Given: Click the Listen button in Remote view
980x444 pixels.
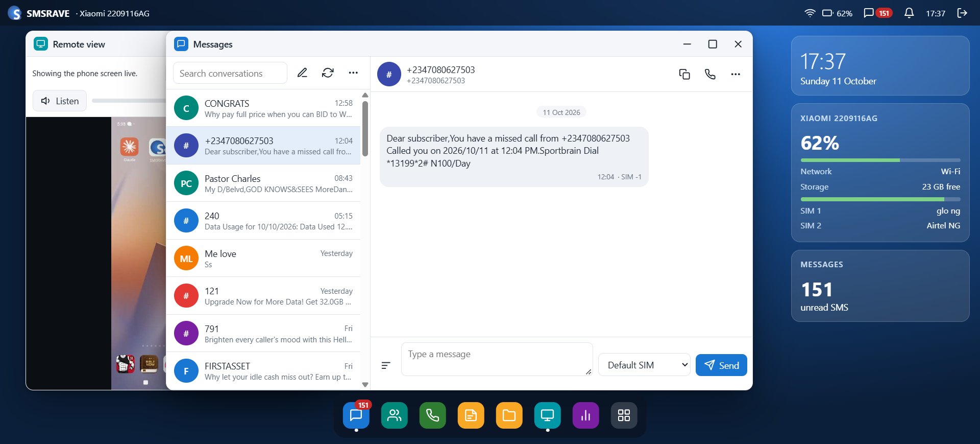Looking at the screenshot, I should tap(60, 101).
